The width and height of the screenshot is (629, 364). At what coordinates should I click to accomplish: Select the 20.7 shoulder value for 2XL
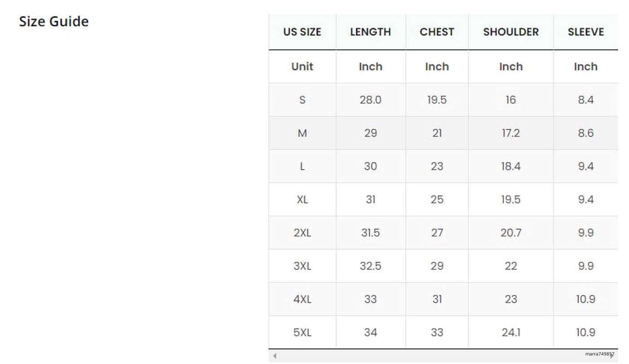[511, 233]
